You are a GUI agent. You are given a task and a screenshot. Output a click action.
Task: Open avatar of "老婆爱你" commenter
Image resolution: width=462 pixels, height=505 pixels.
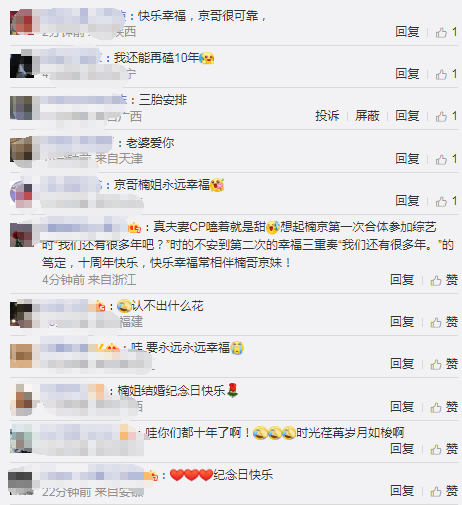tap(22, 150)
